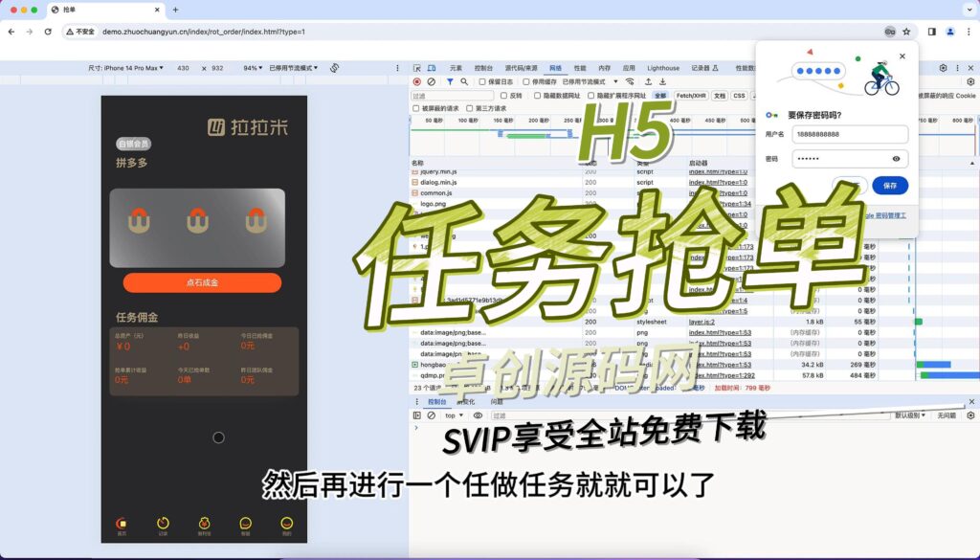Image resolution: width=980 pixels, height=560 pixels.
Task: Select the CSS resource filter button
Action: click(x=740, y=96)
